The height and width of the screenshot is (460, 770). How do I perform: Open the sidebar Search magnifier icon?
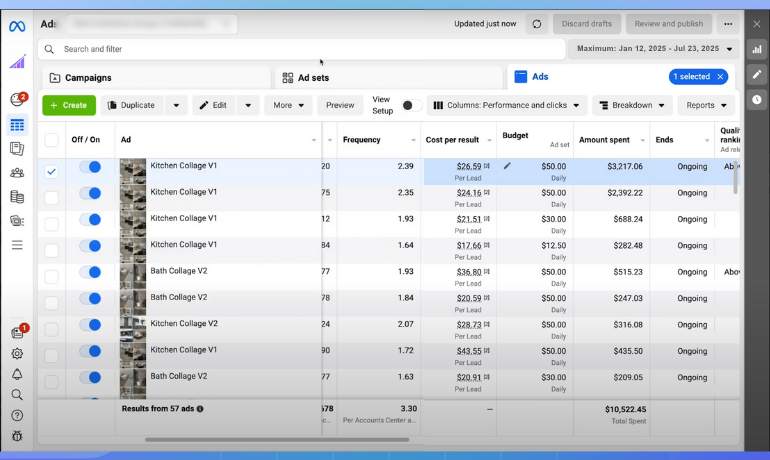click(17, 395)
